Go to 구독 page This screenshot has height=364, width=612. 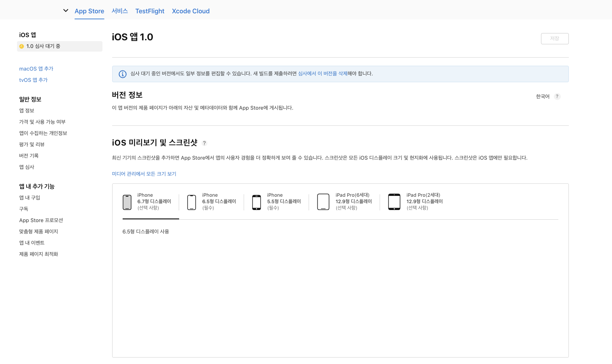24,209
